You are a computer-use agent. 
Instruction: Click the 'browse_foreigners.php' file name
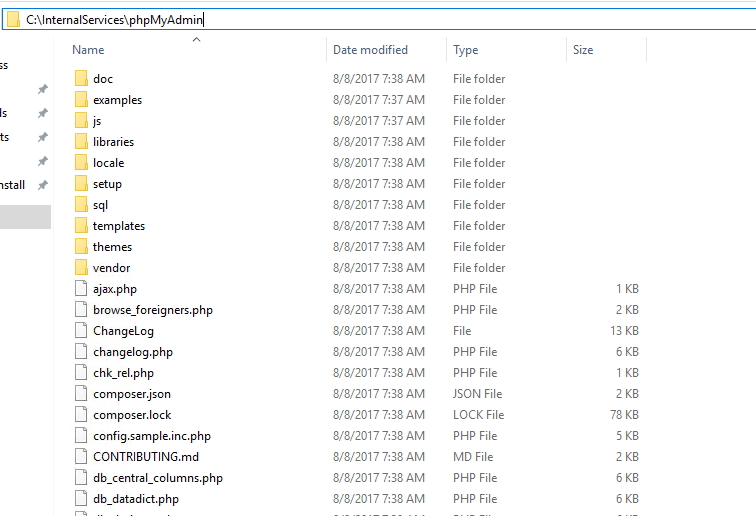(x=153, y=310)
